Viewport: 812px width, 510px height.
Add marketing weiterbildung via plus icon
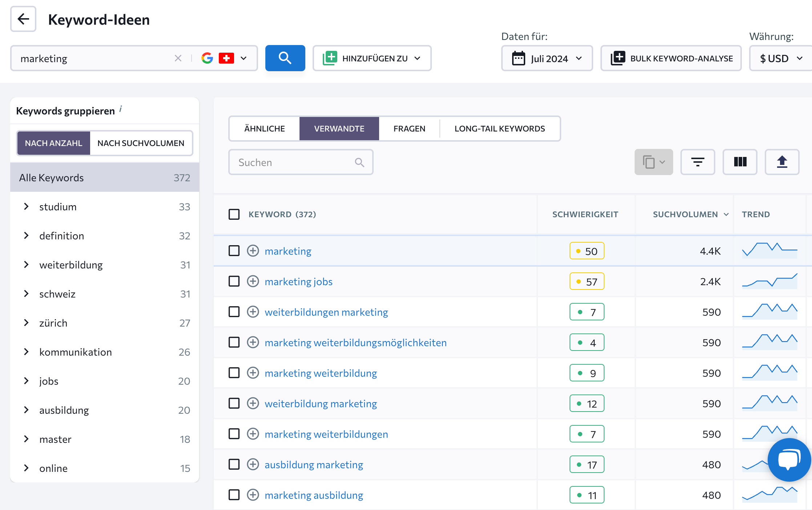[253, 373]
